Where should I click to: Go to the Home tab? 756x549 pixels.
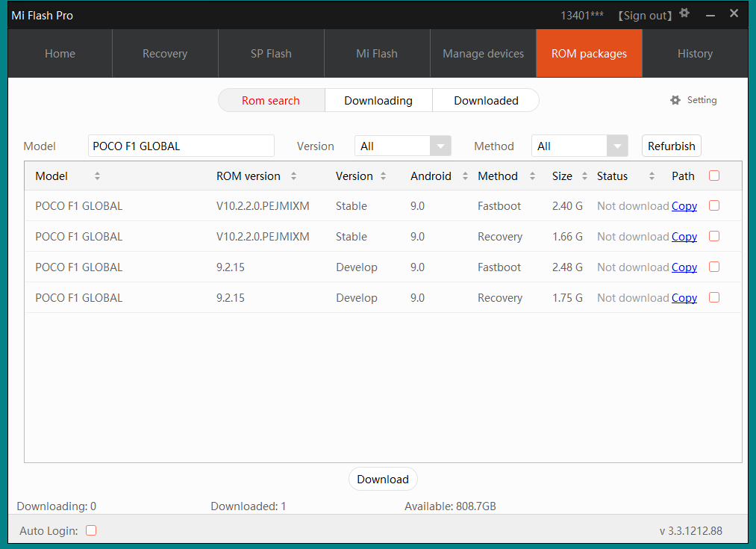click(60, 53)
